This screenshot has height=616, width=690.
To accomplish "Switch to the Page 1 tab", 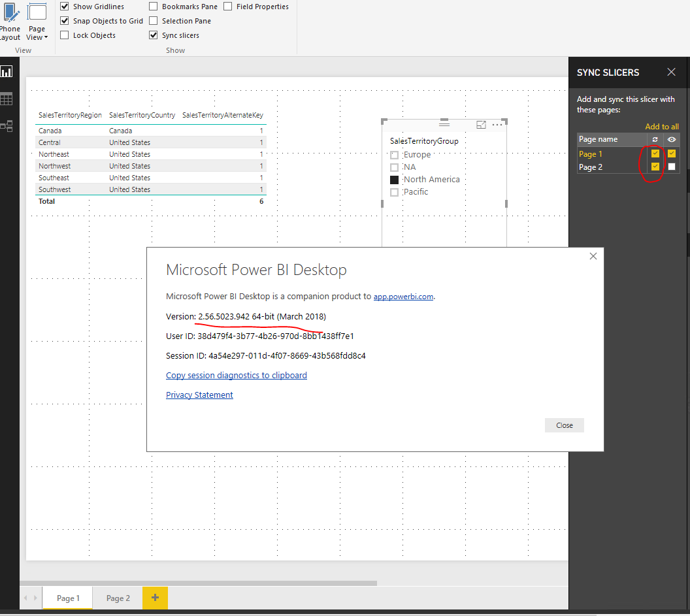I will pyautogui.click(x=68, y=598).
